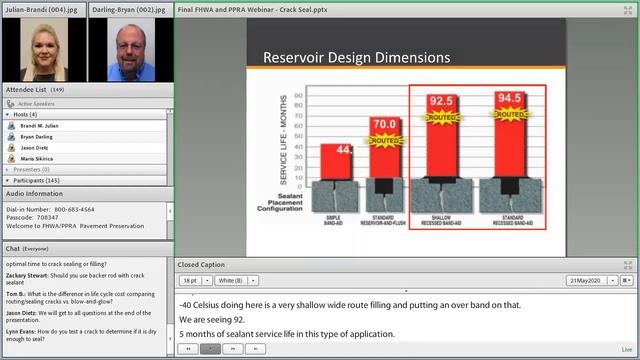Click the Audio Information pod header
640x360 pixels.
pos(88,194)
